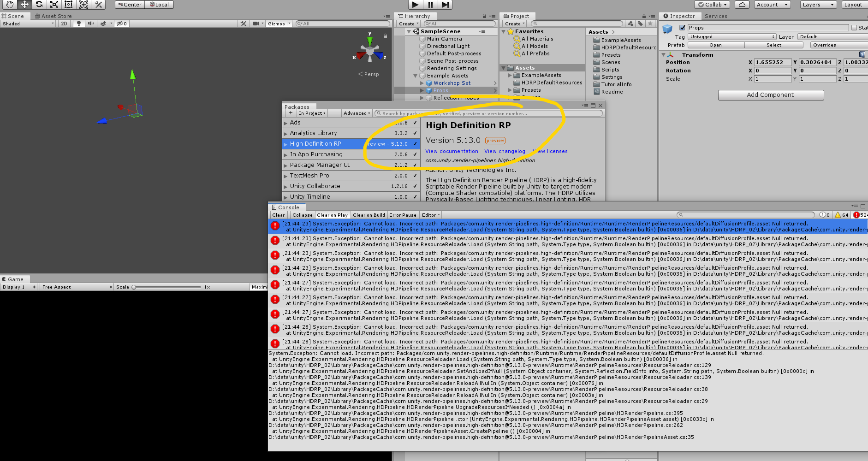Screen dimensions: 868x461
Task: Open the custom editor tools button
Action: pyautogui.click(x=98, y=5)
